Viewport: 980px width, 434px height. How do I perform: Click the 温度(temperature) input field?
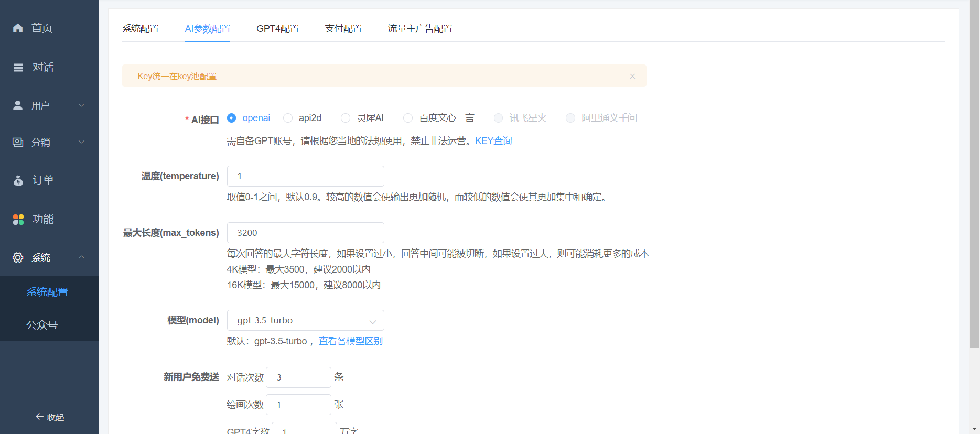point(305,176)
